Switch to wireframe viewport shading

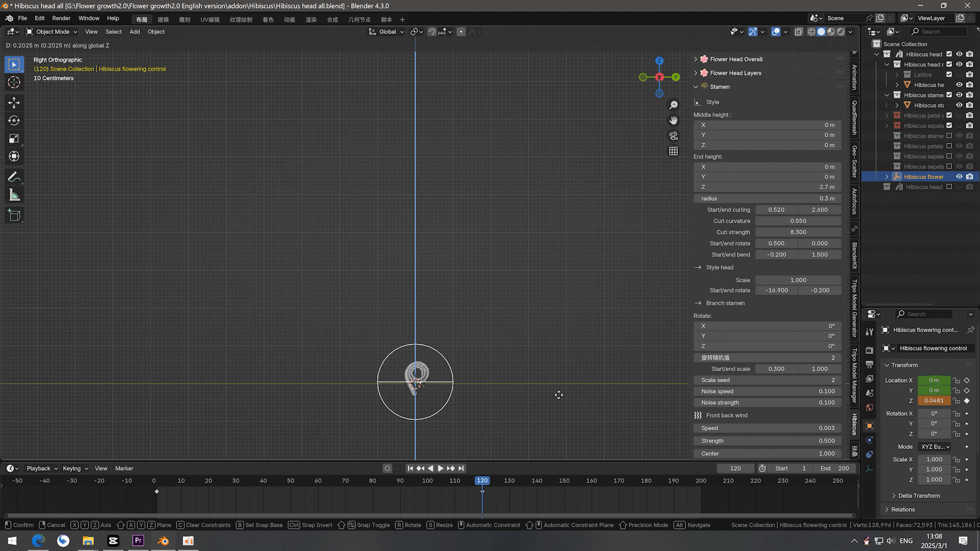[x=812, y=32]
